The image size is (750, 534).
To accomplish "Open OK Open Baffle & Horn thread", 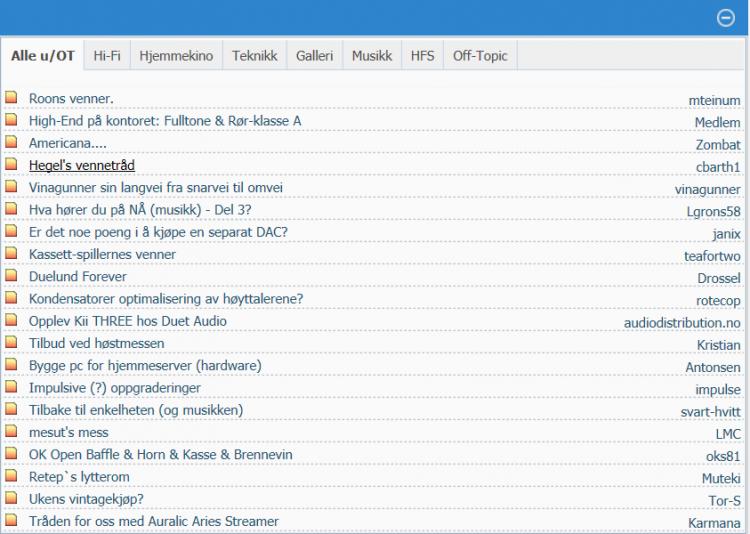I will click(x=161, y=455).
